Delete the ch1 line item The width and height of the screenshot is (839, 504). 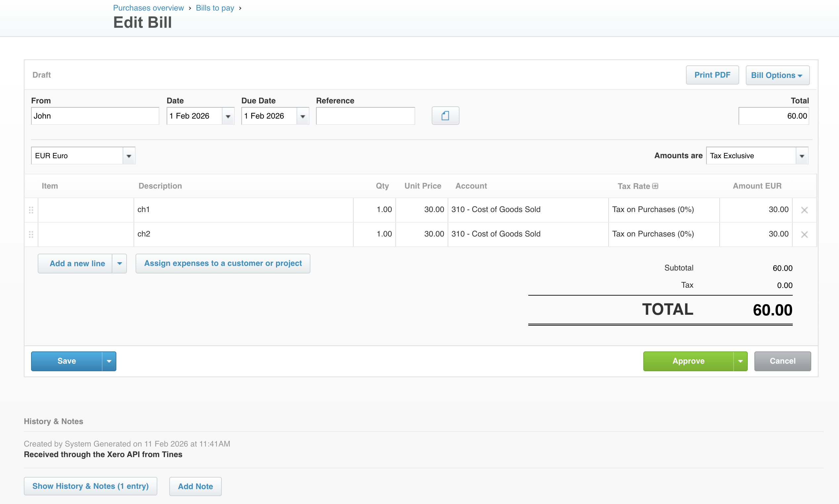click(x=804, y=210)
